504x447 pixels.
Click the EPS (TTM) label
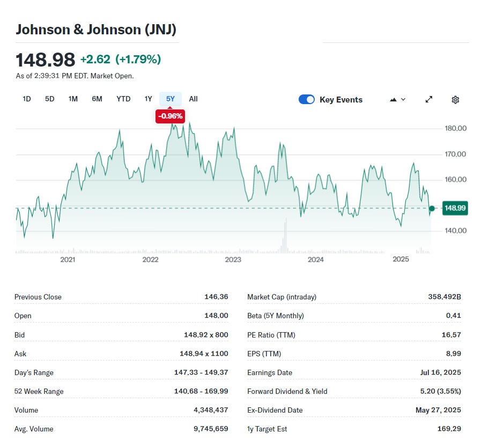tap(264, 354)
